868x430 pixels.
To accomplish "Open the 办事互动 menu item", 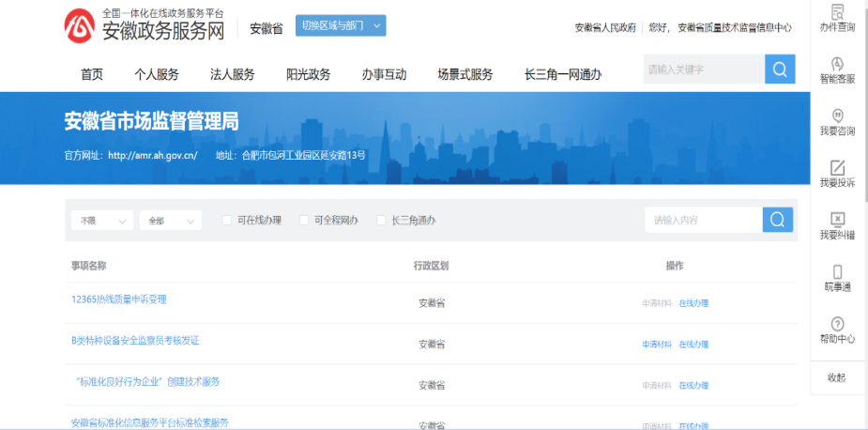I will (x=384, y=74).
